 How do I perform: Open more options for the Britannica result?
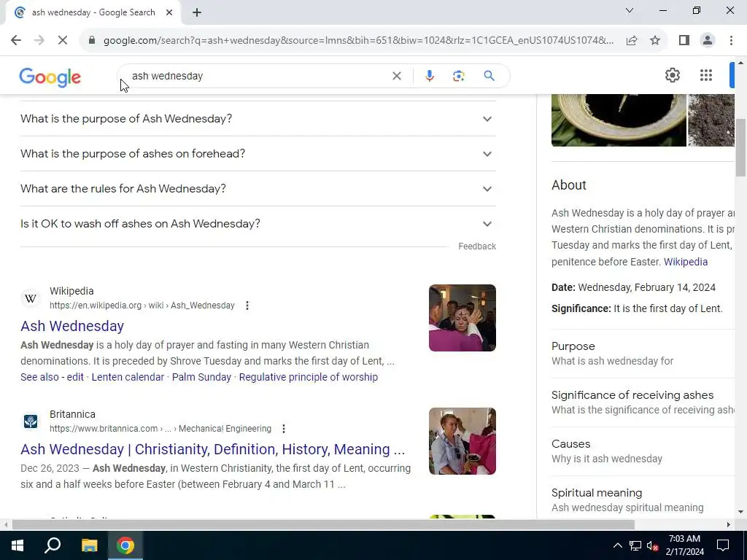click(284, 429)
